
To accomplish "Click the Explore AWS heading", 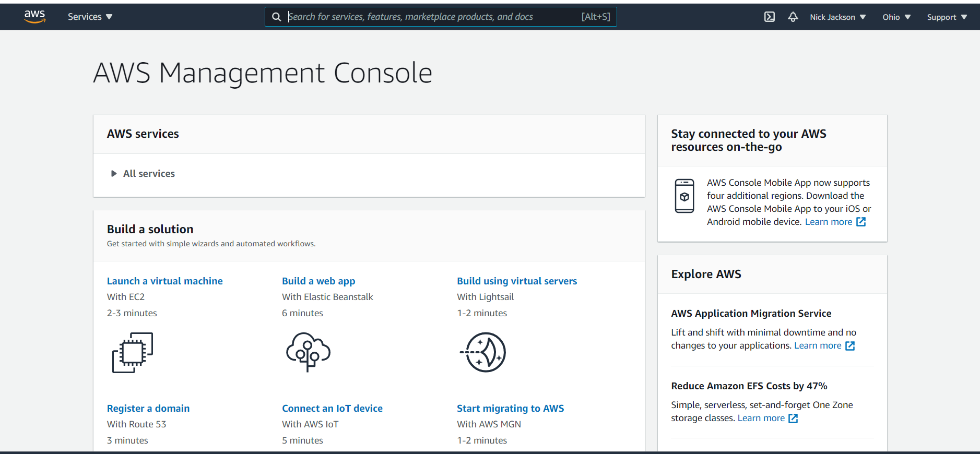I will pyautogui.click(x=706, y=274).
